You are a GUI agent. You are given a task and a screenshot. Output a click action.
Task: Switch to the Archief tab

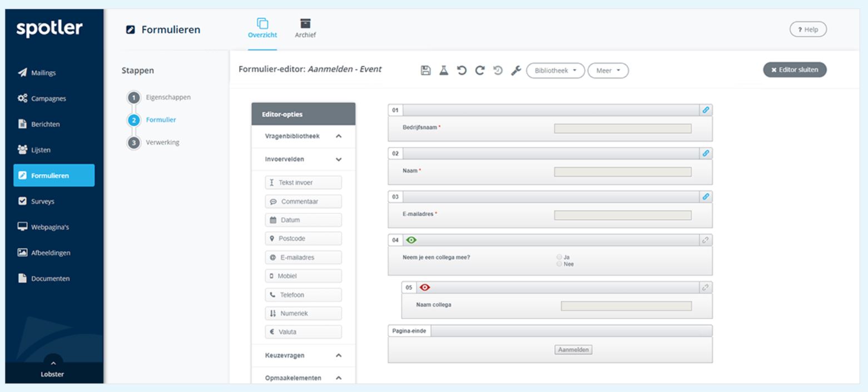click(x=305, y=28)
